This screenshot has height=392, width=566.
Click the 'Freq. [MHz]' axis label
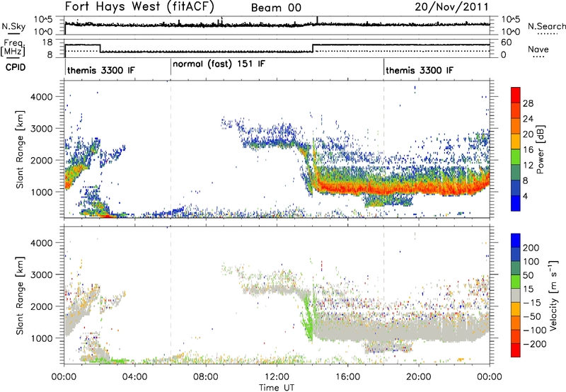coord(13,48)
